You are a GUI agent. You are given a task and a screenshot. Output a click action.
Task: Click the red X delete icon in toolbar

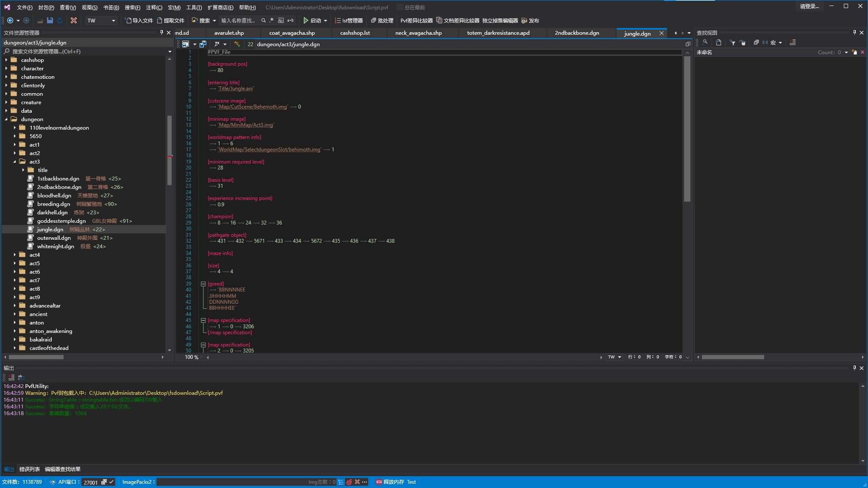tap(74, 20)
